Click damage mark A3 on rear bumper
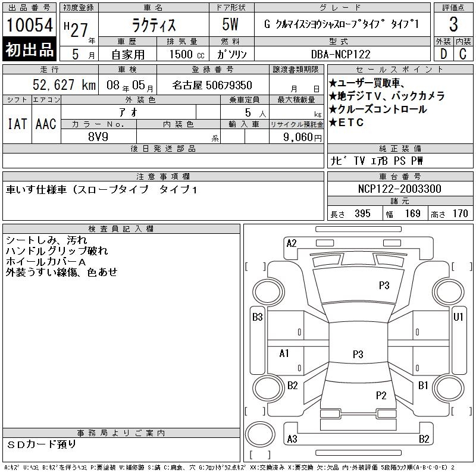Viewport: 476px width, 476px height. [x=292, y=439]
